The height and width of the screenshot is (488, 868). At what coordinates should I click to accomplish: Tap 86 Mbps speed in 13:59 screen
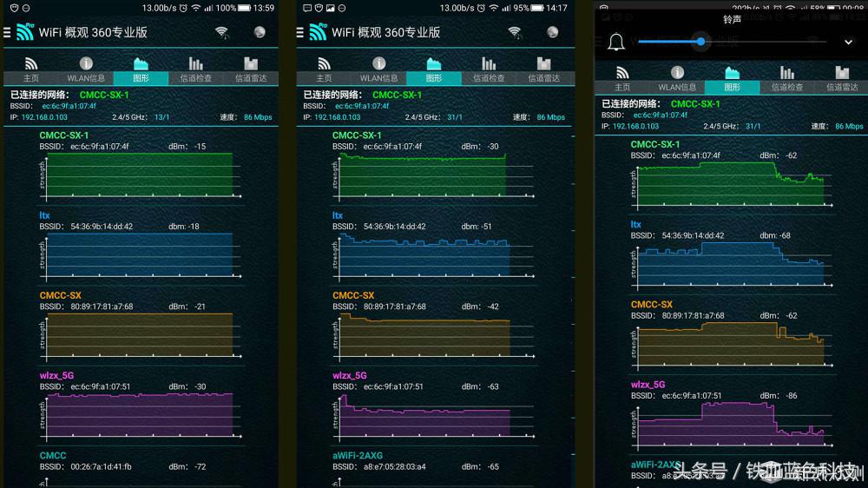coord(258,117)
